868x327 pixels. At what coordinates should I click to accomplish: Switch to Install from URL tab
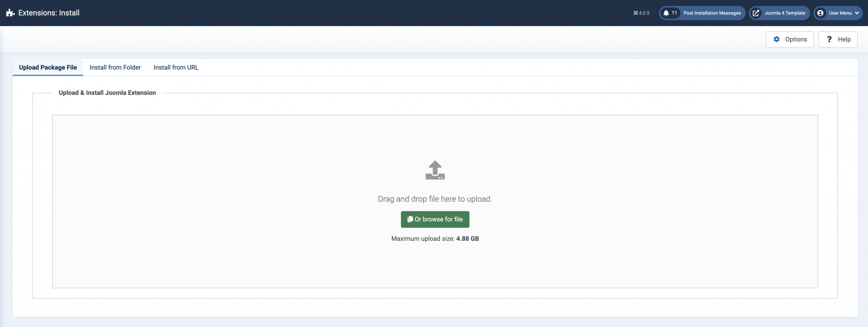176,67
